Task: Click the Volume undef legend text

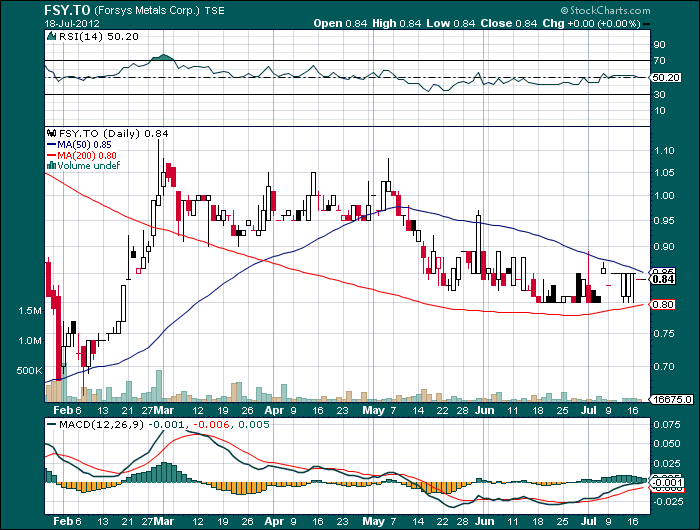Action: pyautogui.click(x=88, y=166)
